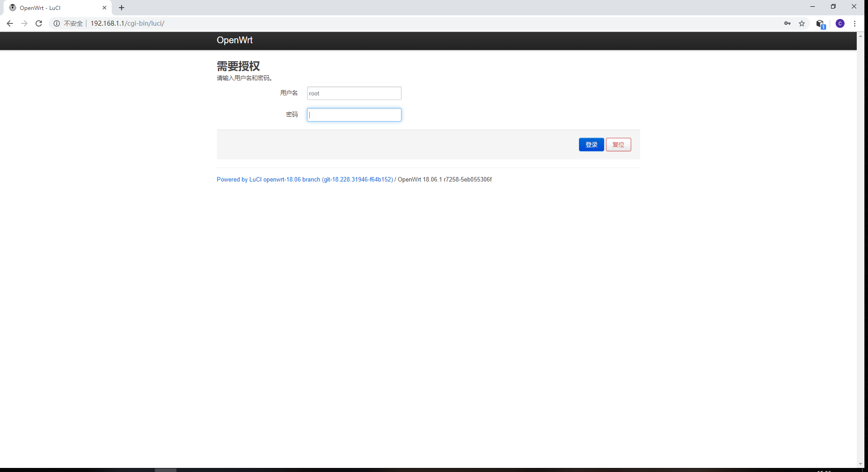Click the blue 登录 login button
The height and width of the screenshot is (472, 868).
592,145
